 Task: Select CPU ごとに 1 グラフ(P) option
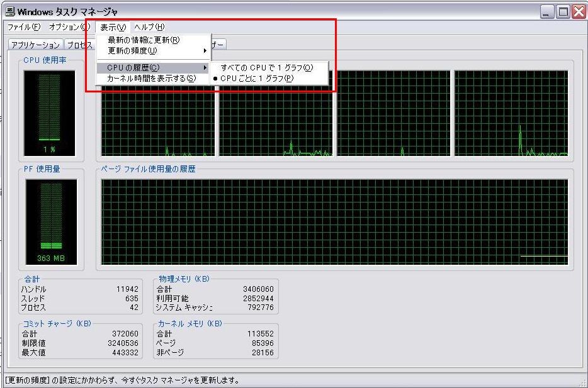tap(269, 79)
